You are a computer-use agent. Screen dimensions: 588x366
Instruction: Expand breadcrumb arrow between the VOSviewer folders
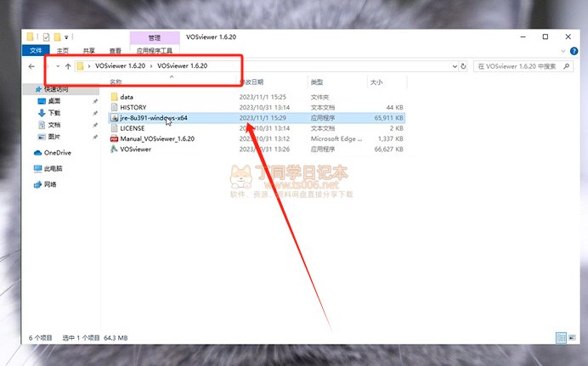151,66
